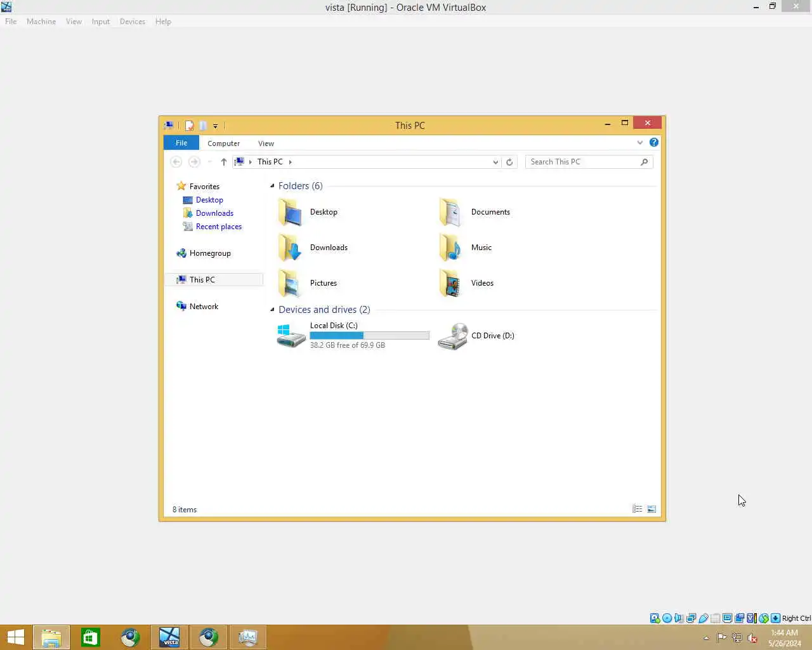
Task: Open Explorer Help question mark icon
Action: [x=654, y=142]
